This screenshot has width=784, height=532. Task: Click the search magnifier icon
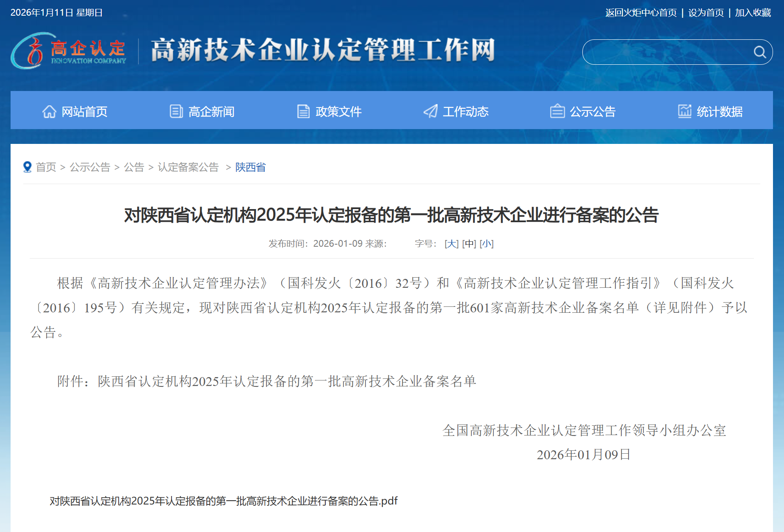click(x=759, y=52)
